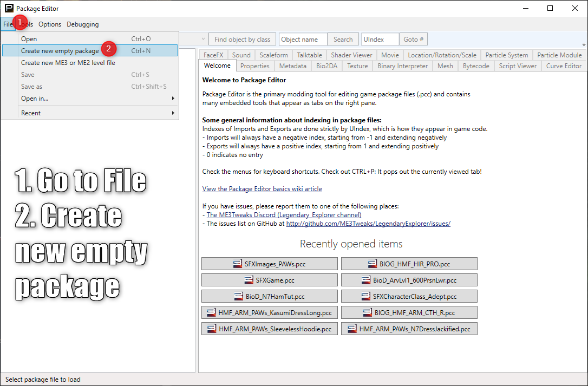This screenshot has height=386, width=588.
Task: Open the Options menu
Action: 49,24
